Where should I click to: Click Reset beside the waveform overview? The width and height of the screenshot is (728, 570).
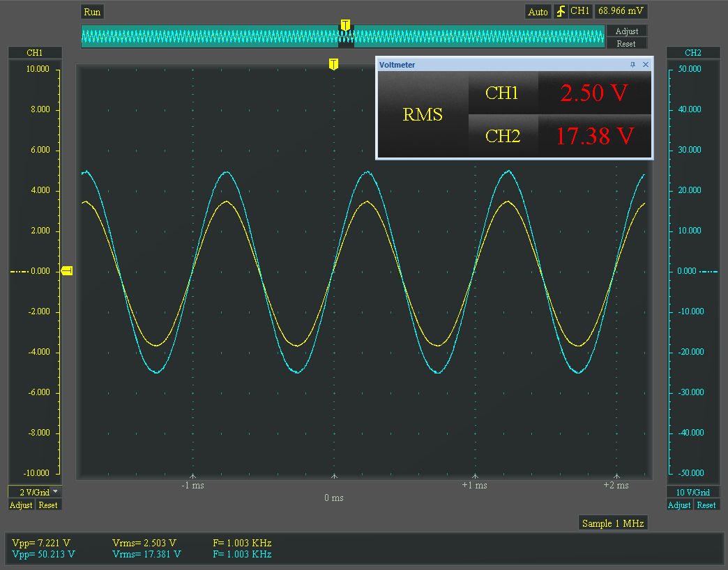click(x=626, y=44)
